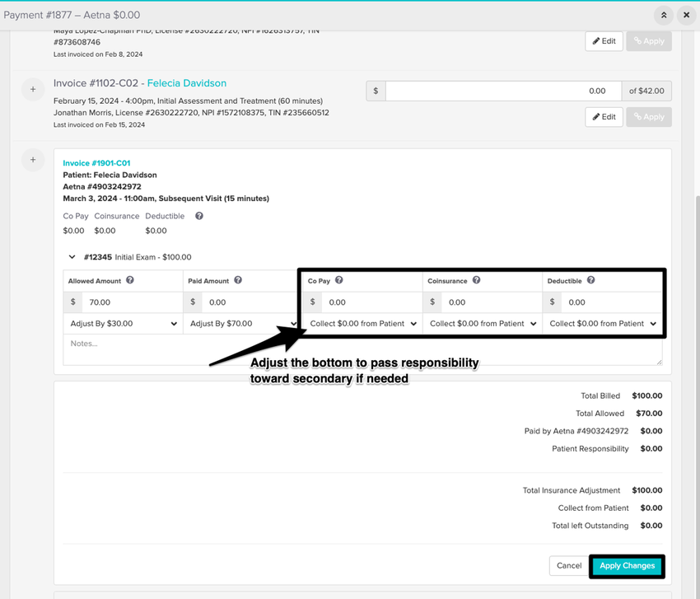Click Coinsurance field help icon
Image resolution: width=700 pixels, height=599 pixels.
[476, 280]
